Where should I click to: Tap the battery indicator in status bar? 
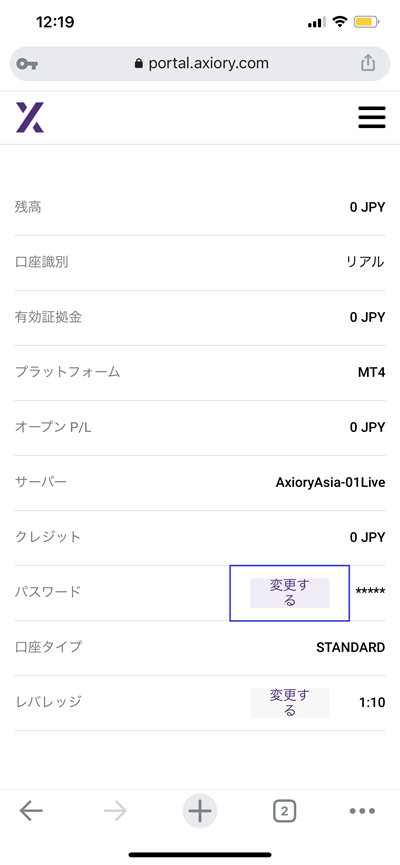coord(367,22)
